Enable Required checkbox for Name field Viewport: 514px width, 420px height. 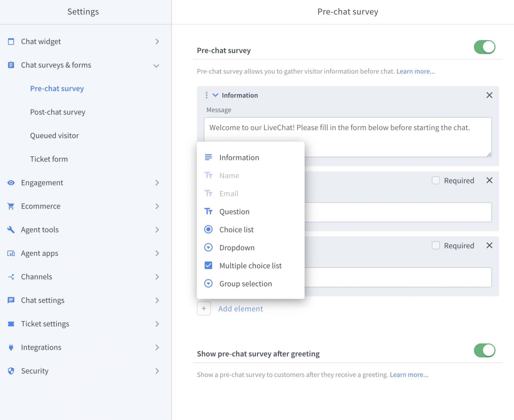coord(436,180)
